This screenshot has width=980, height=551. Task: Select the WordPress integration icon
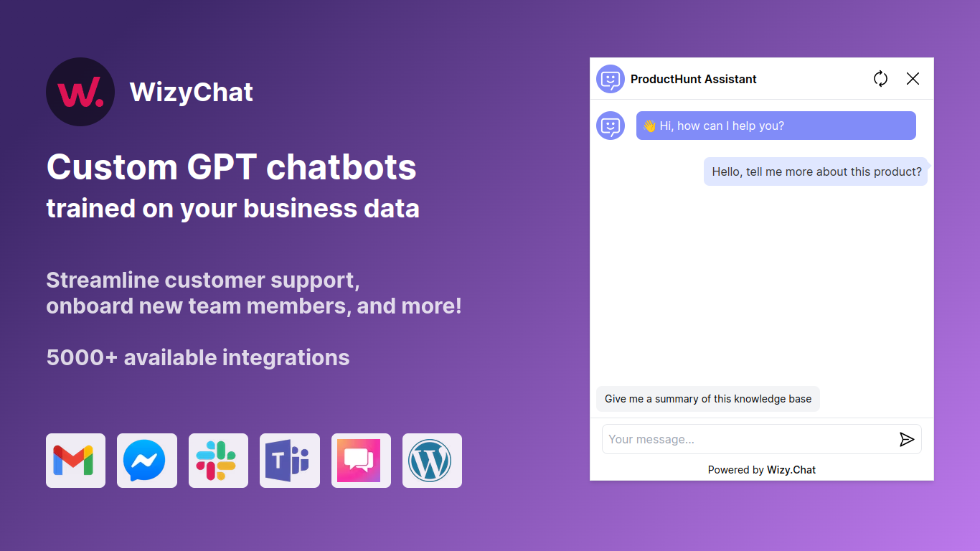tap(432, 461)
